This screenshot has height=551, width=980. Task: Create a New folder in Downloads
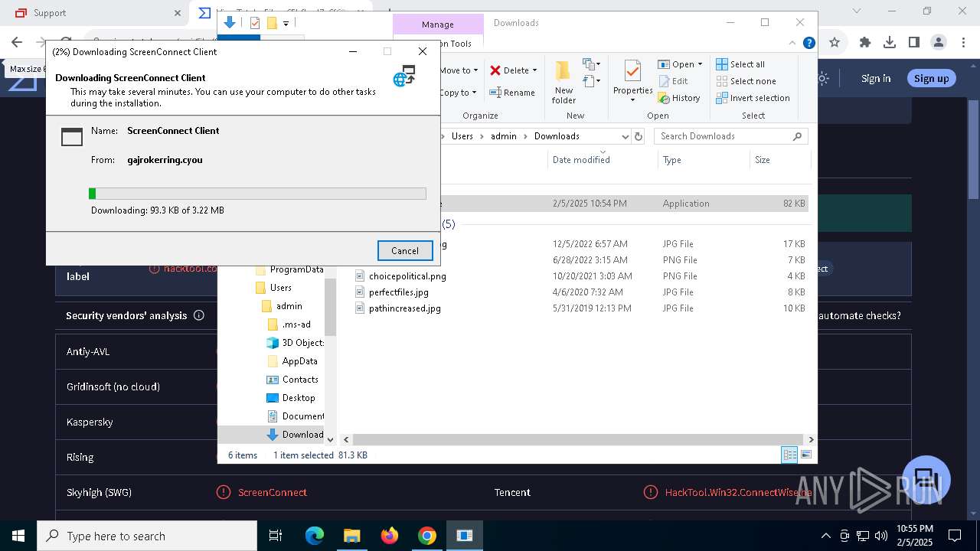coord(563,82)
